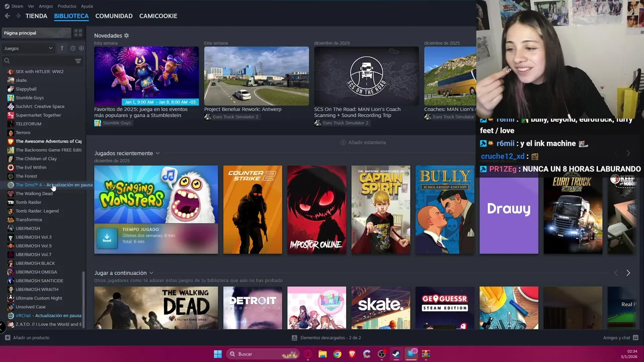
Task: Open the Juegos filter dropdown
Action: pos(28,48)
